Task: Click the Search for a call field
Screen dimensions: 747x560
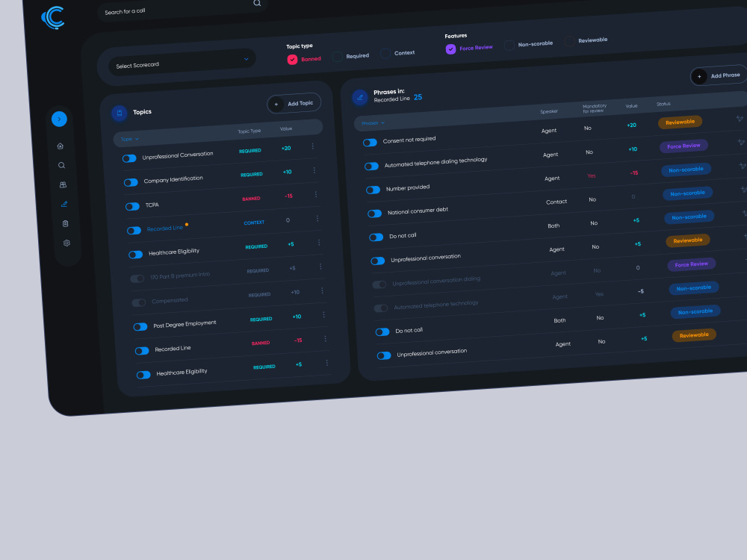Action: [182, 8]
